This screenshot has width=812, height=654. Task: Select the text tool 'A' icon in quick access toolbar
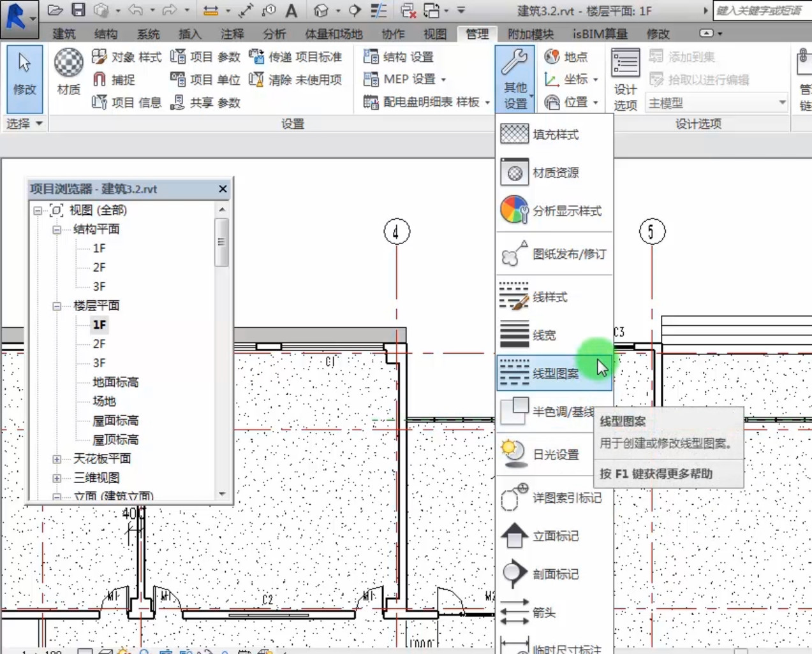coord(291,10)
